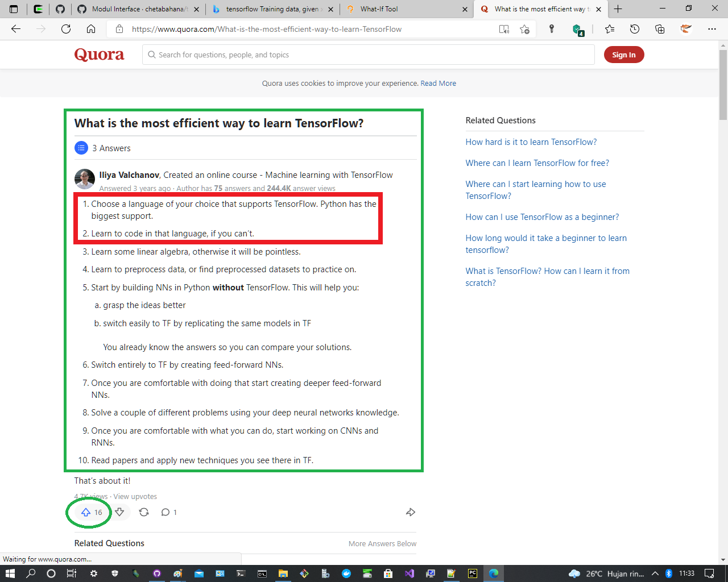Click the Quora URL address bar

coord(267,29)
